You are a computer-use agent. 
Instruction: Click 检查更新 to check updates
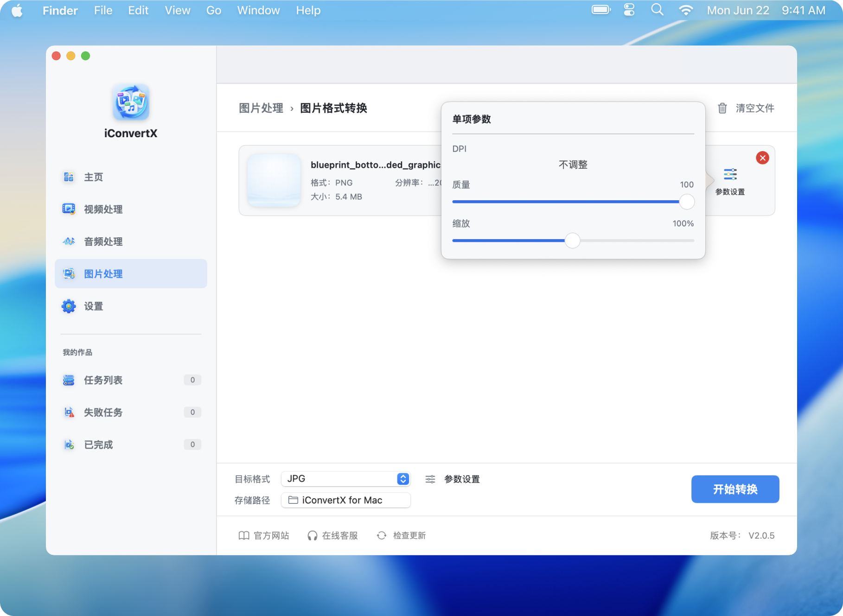click(401, 535)
